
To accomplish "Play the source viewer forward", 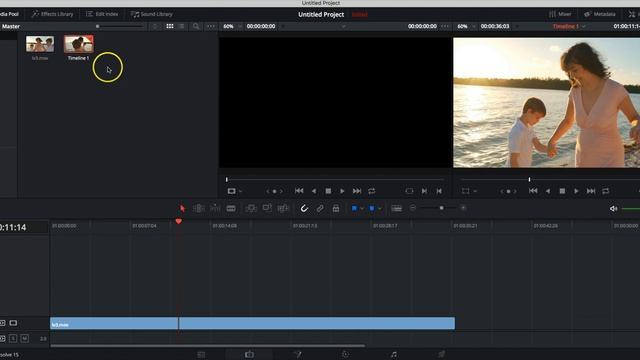I will click(342, 191).
